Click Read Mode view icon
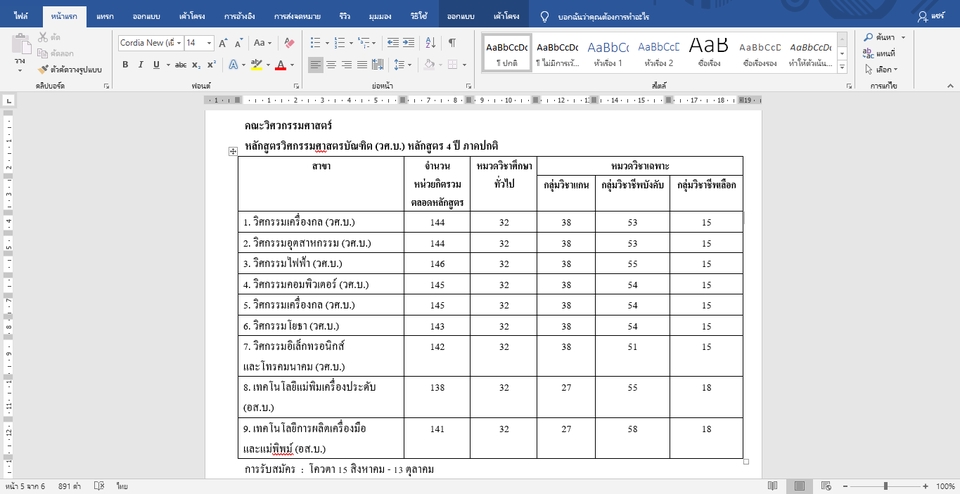 [773, 485]
